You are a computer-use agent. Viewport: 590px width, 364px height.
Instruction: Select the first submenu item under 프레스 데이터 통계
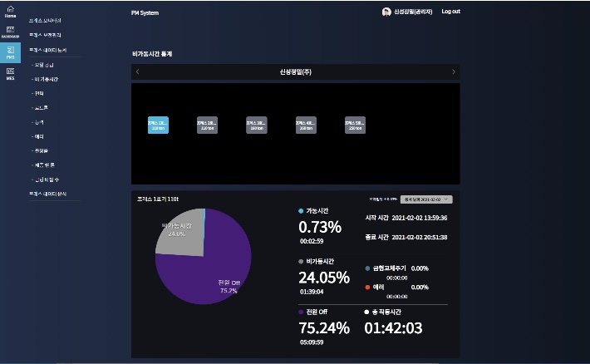click(x=42, y=65)
